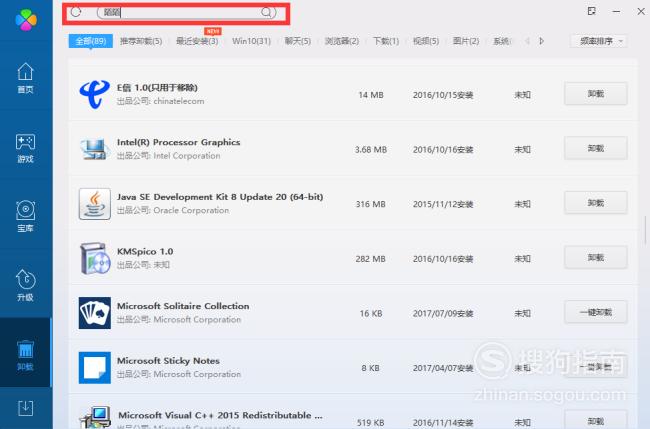Select the Uninstall (卸载) sidebar icon

point(25,355)
